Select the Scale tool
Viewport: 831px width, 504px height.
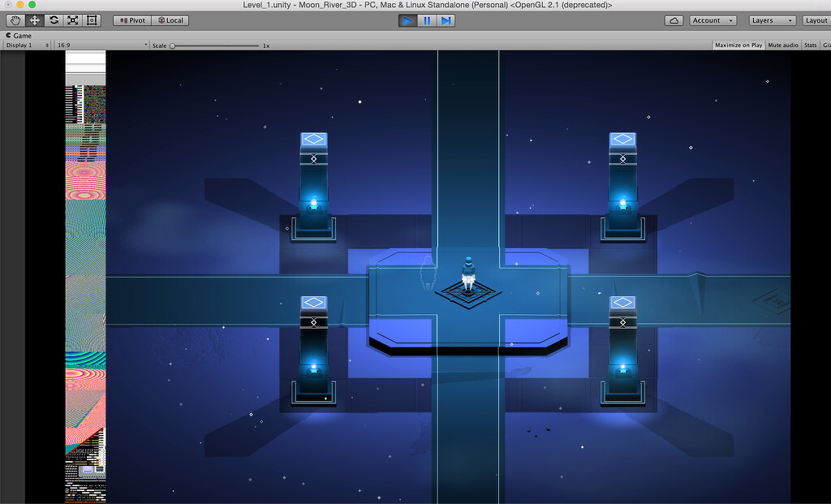72,20
